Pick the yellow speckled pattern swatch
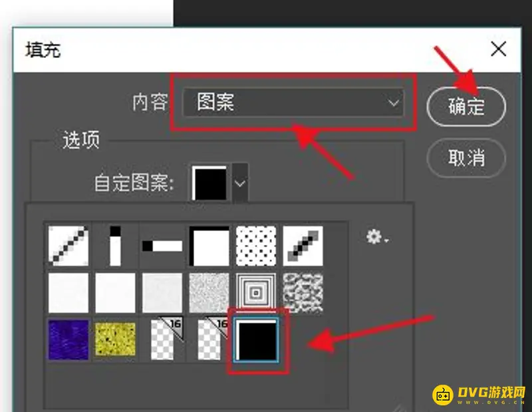 point(115,339)
